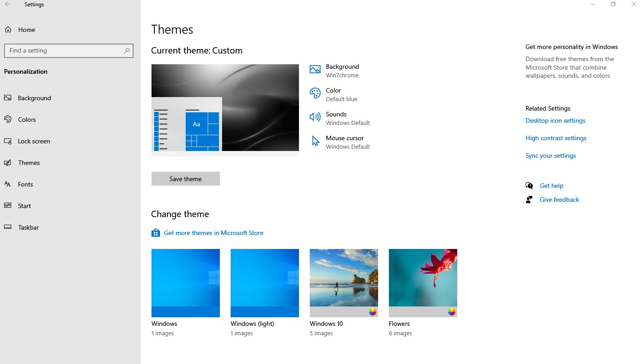The image size is (642, 364).
Task: Click the Get help chat icon
Action: (529, 186)
